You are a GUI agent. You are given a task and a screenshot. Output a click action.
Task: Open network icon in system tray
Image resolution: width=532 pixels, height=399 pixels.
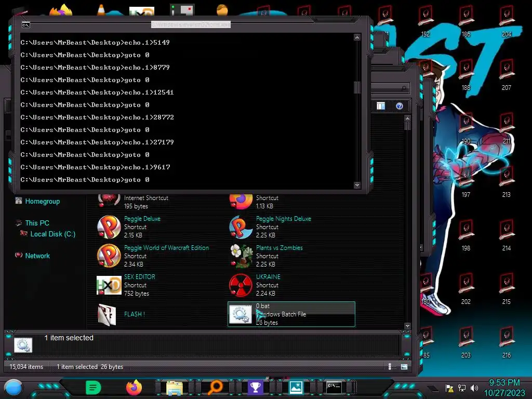462,388
